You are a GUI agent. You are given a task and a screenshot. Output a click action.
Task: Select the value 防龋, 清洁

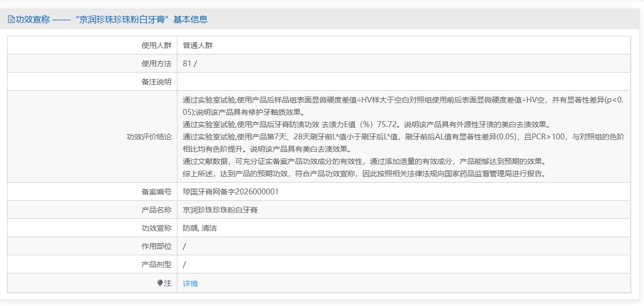(x=200, y=228)
